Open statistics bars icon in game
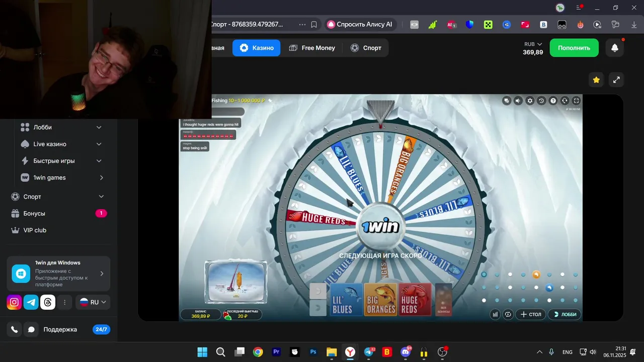Image resolution: width=644 pixels, height=362 pixels. tap(495, 314)
